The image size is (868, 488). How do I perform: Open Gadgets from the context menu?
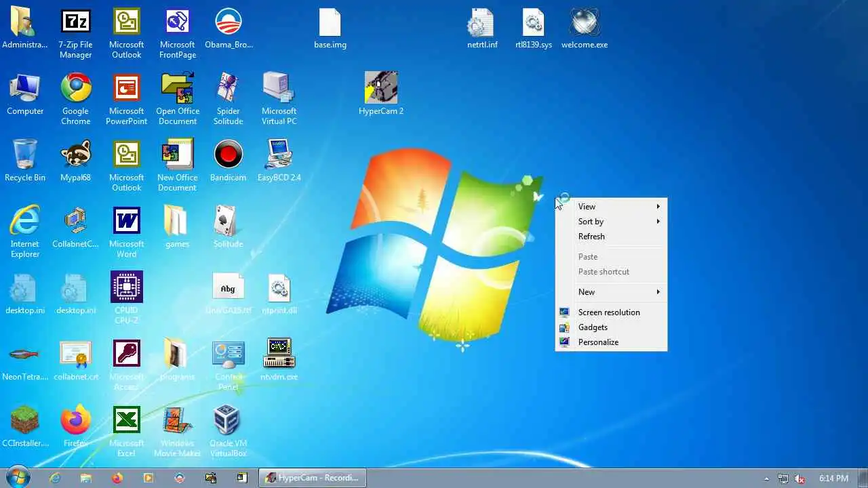click(x=611, y=327)
